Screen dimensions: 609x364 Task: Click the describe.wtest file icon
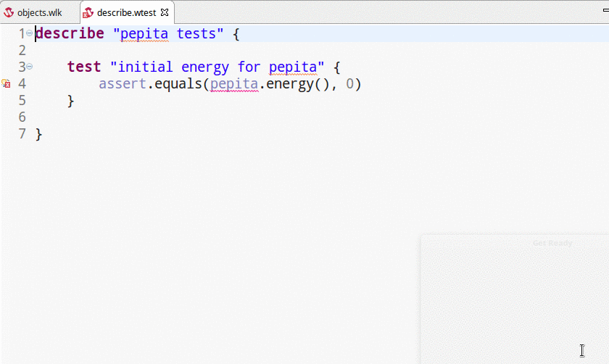(x=88, y=13)
